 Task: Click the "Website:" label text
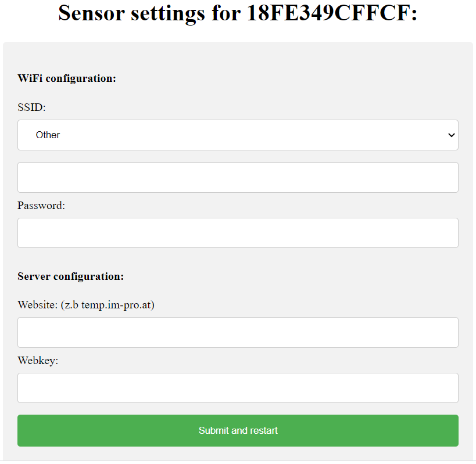38,305
